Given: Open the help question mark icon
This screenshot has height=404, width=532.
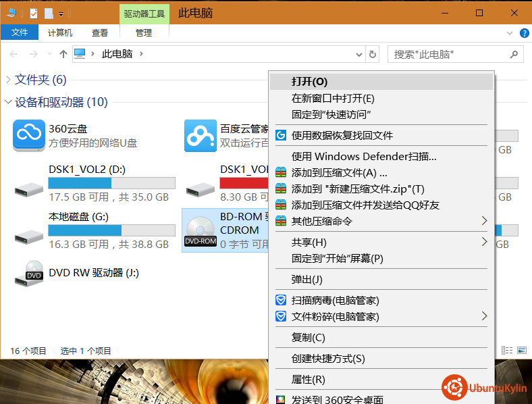Looking at the screenshot, I should (x=523, y=32).
